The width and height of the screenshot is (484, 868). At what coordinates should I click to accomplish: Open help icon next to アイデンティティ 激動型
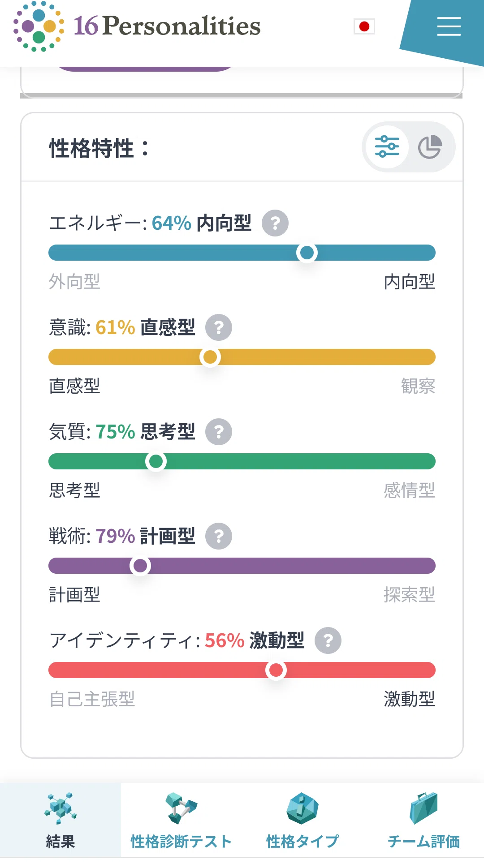click(328, 640)
